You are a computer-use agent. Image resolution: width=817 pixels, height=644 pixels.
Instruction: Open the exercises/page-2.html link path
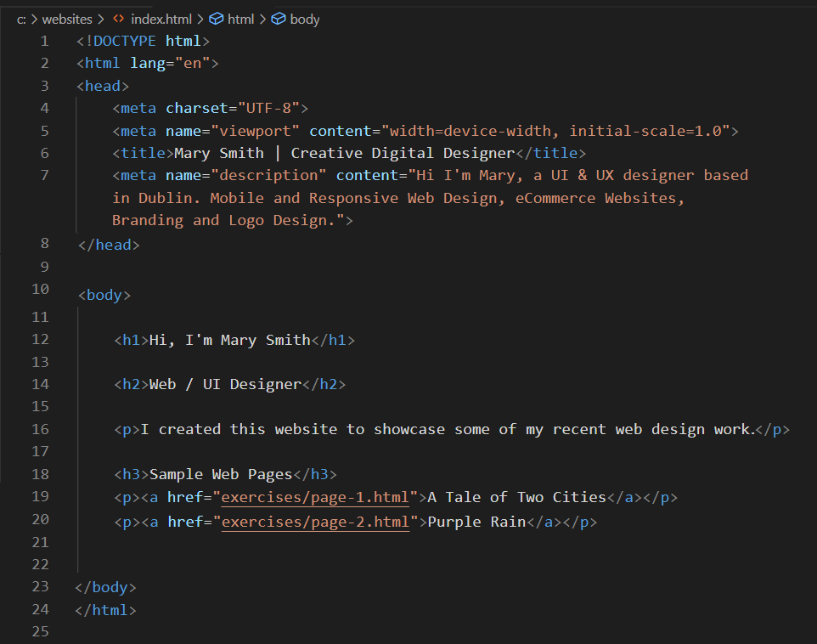[x=315, y=522]
